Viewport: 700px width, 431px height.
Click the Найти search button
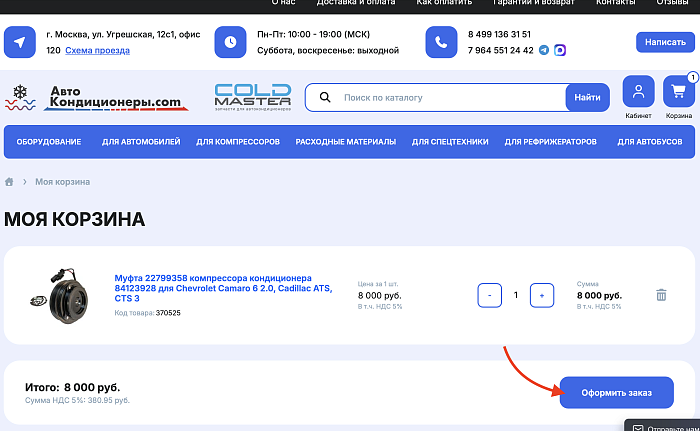588,98
